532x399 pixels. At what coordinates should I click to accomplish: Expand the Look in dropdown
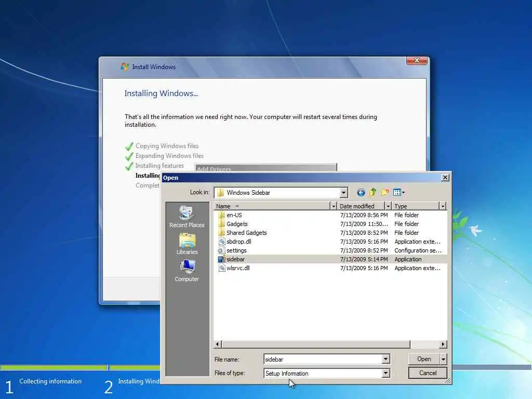[344, 193]
